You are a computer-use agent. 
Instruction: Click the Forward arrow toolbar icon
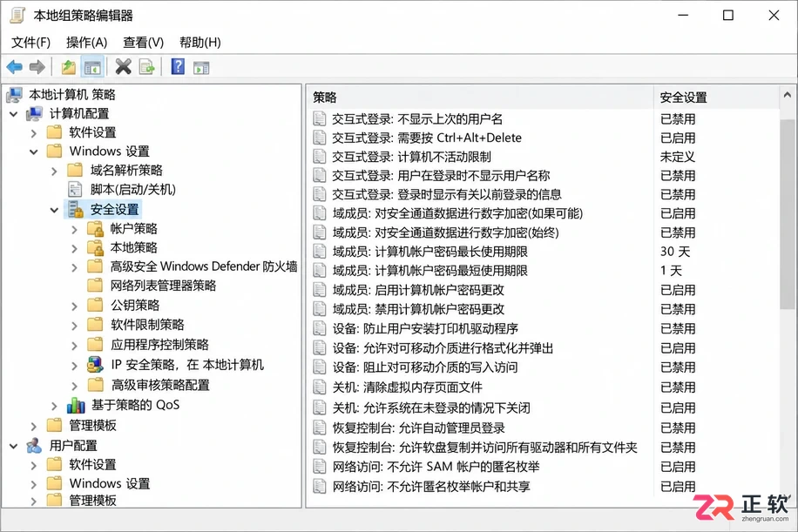[x=37, y=67]
